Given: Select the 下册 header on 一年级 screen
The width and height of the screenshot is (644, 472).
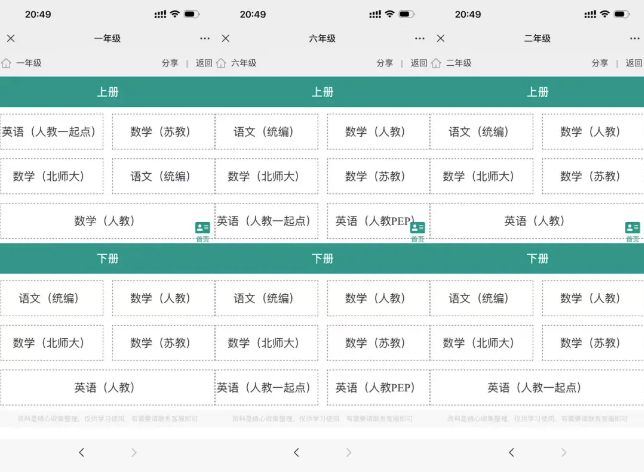Looking at the screenshot, I should click(108, 258).
